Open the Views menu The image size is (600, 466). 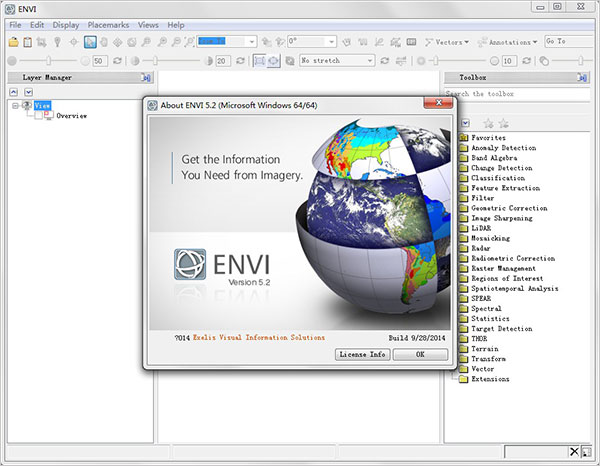point(148,25)
